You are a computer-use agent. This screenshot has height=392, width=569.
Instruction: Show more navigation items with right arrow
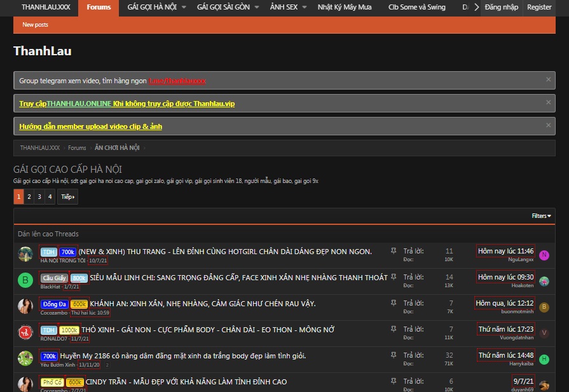tap(476, 7)
